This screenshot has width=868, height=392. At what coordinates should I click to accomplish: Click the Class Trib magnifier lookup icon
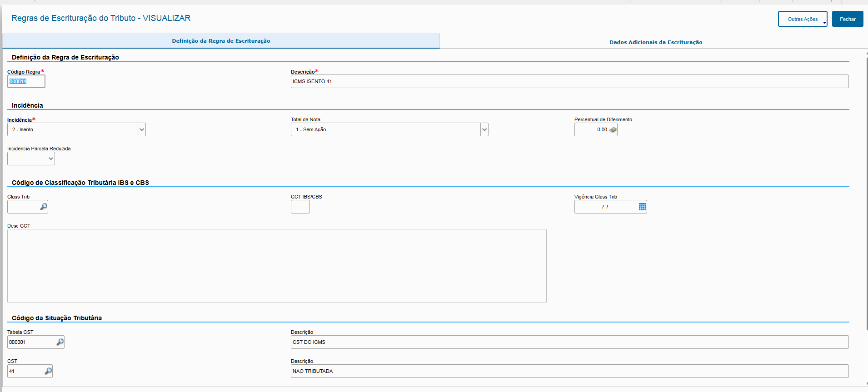point(43,207)
